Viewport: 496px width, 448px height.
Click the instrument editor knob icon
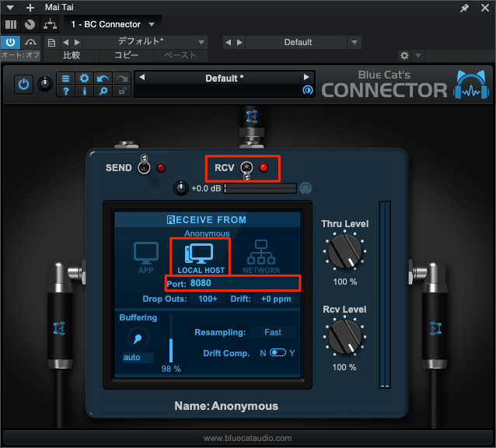tap(30, 24)
